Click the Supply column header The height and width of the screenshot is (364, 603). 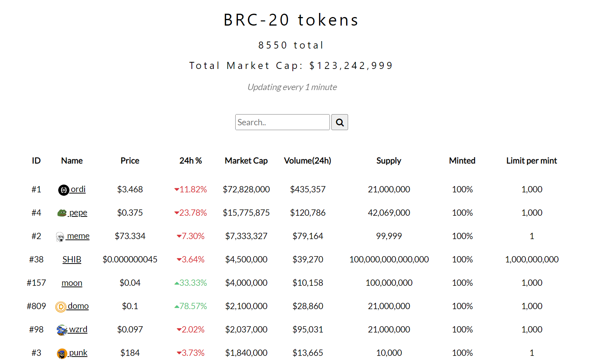(x=389, y=161)
